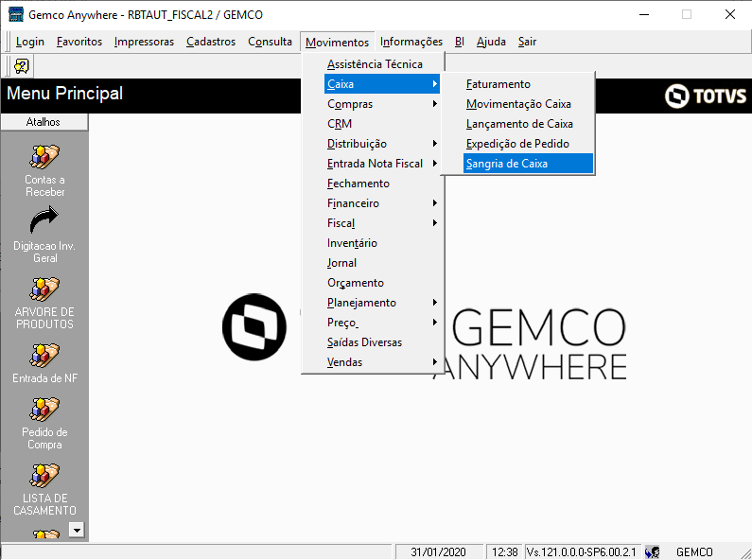Open the BI menu
The width and height of the screenshot is (752, 560).
point(460,42)
